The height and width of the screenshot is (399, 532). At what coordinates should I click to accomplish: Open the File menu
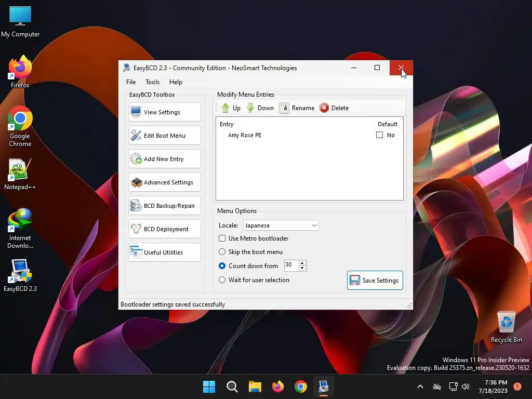pyautogui.click(x=131, y=82)
